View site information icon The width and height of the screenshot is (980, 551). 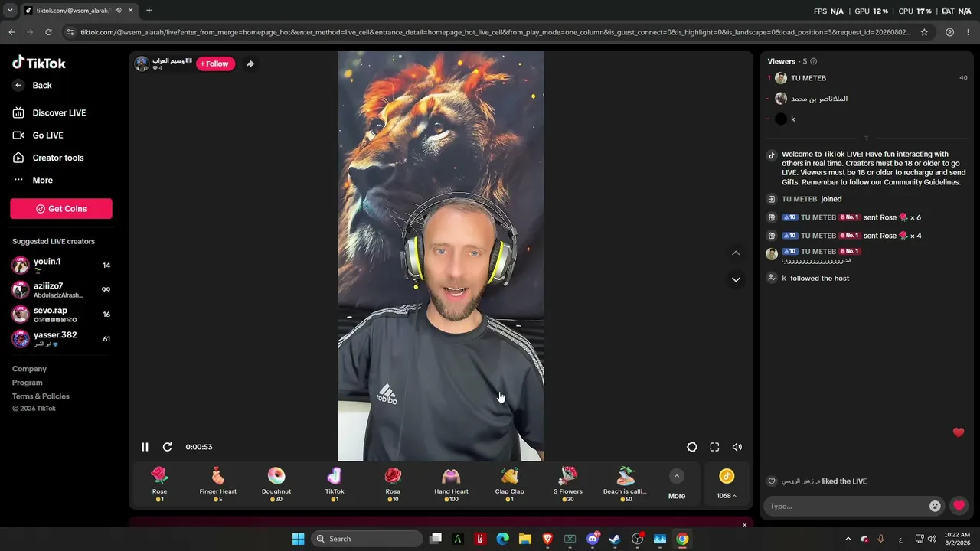tap(70, 32)
